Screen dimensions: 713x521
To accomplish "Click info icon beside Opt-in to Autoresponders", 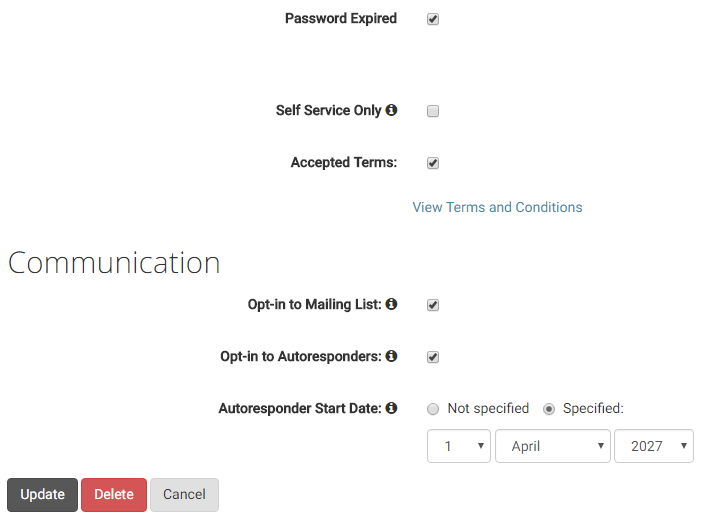I will pos(392,356).
